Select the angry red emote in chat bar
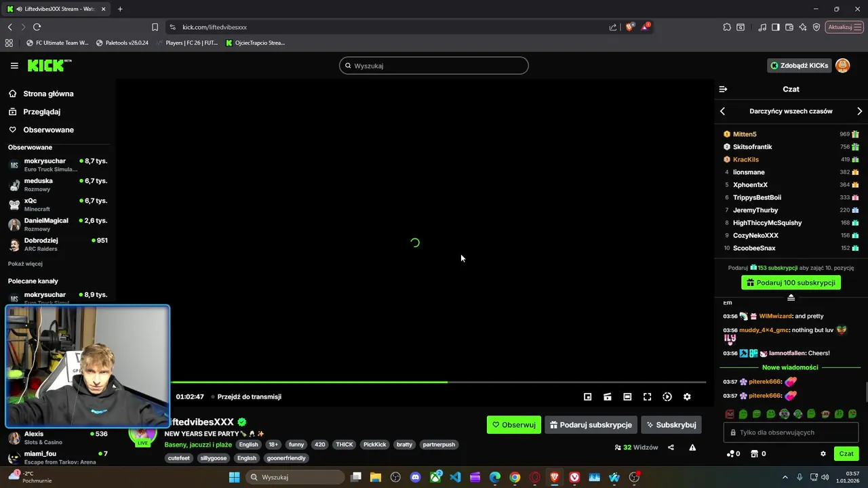Screen dimensions: 868x488 [730, 414]
